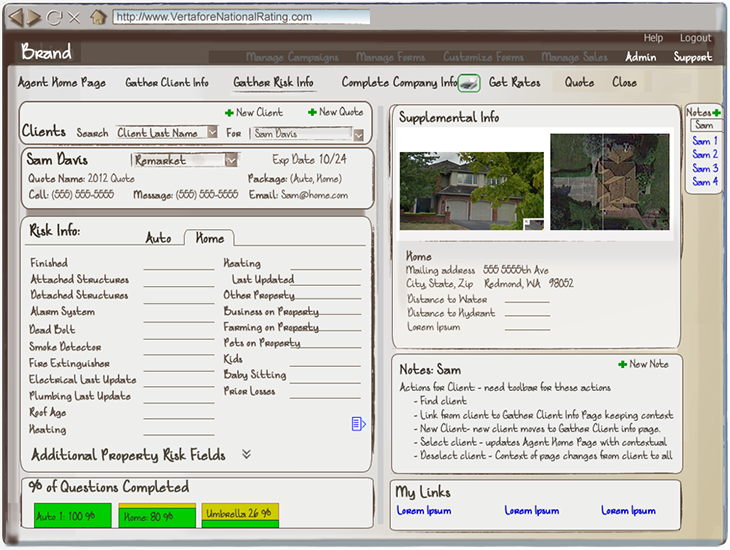Click the New Client button

click(254, 113)
